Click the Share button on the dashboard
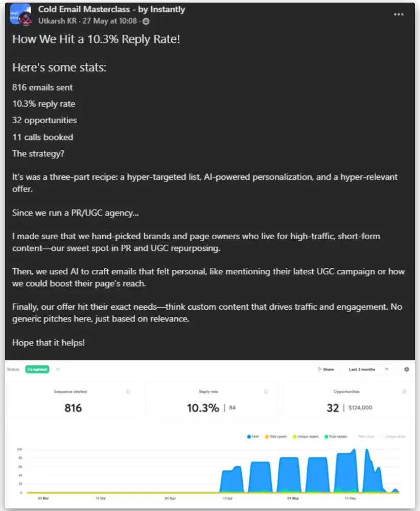The image size is (420, 511). point(325,369)
